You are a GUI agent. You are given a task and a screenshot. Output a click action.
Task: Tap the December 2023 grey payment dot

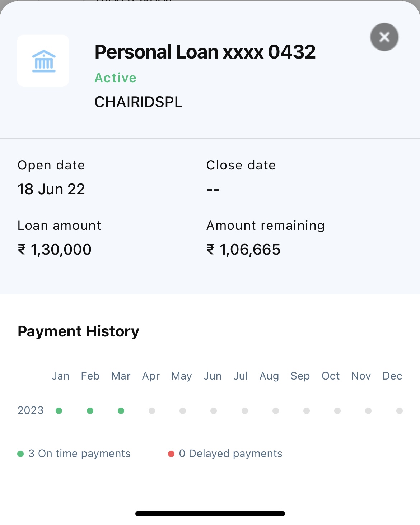400,411
